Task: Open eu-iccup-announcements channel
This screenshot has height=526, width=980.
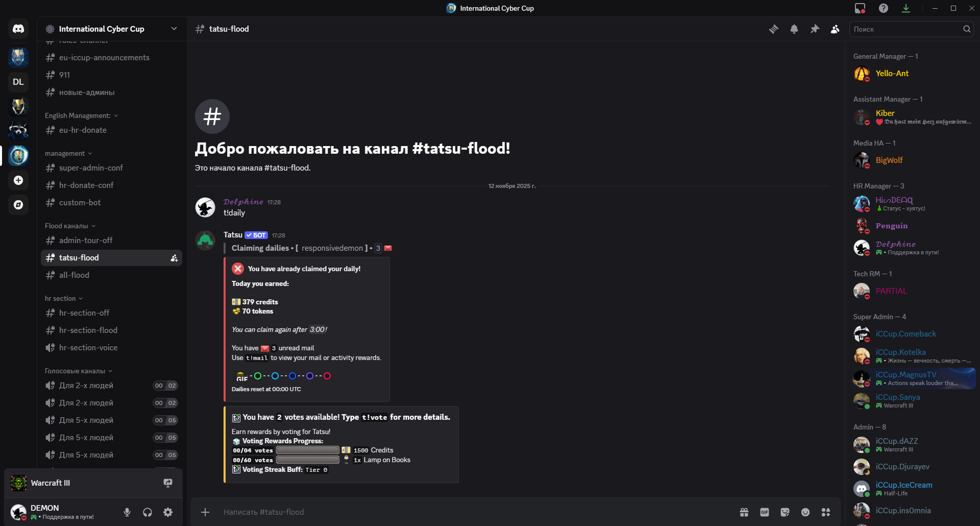Action: [x=111, y=58]
